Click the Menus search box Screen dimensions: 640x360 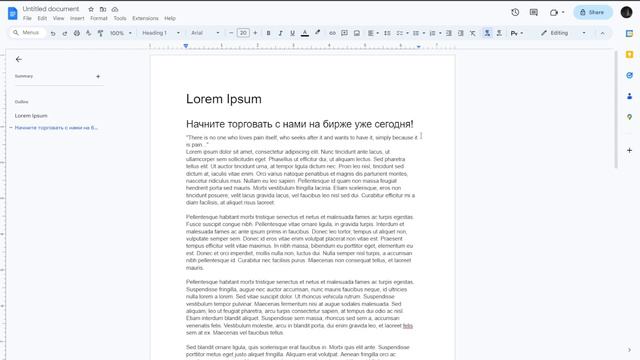(x=27, y=33)
